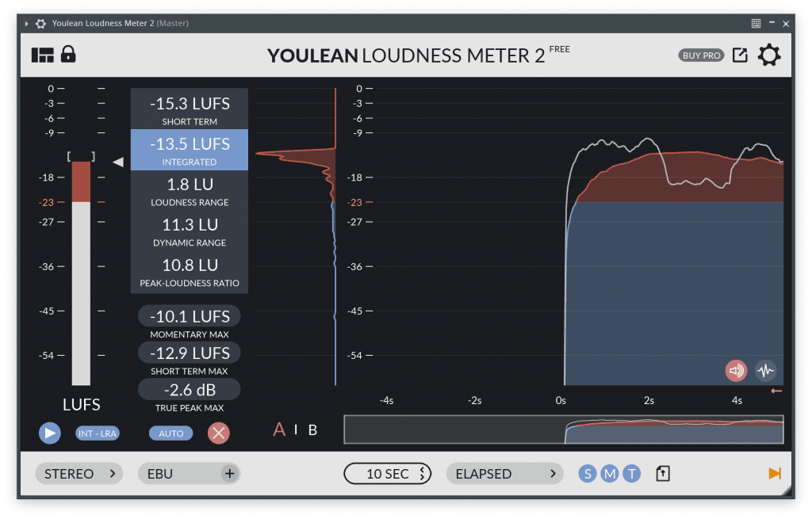Click the export file icon
The height and width of the screenshot is (519, 812).
click(663, 474)
